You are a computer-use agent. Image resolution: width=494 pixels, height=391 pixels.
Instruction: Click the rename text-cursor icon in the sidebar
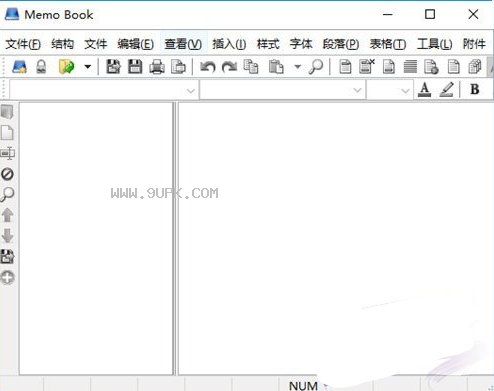(x=7, y=153)
